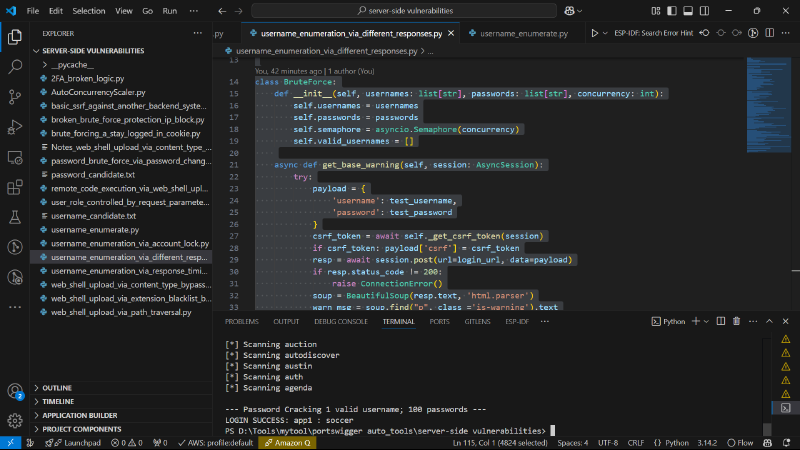Click the server-side vulnerabilities search box
Screen dimensions: 800x450
coord(404,11)
